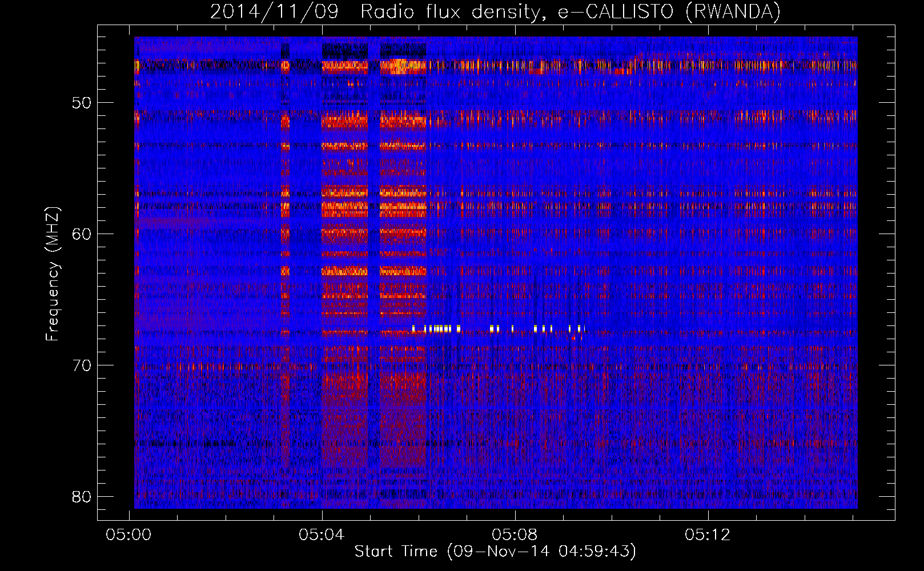Click the "Start Time (09-Nov-14 04:59:43)" axis label
Image resolution: width=924 pixels, height=571 pixels.
click(495, 552)
